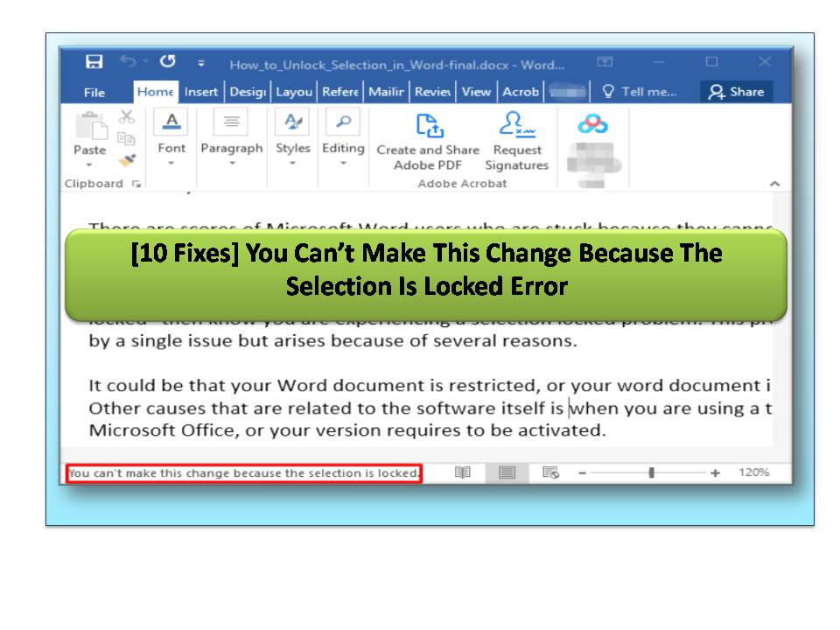Collapse the ribbon with the caret

(x=774, y=184)
